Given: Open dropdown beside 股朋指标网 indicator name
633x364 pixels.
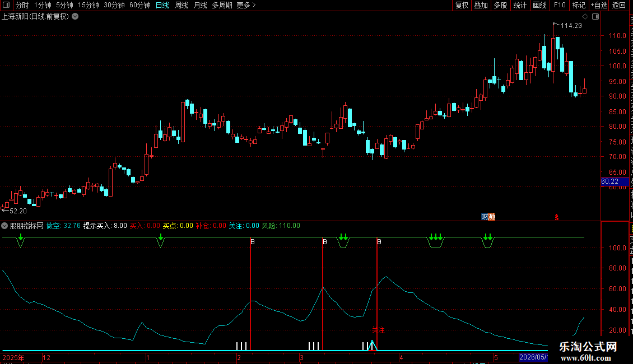Looking at the screenshot, I should pos(4,226).
